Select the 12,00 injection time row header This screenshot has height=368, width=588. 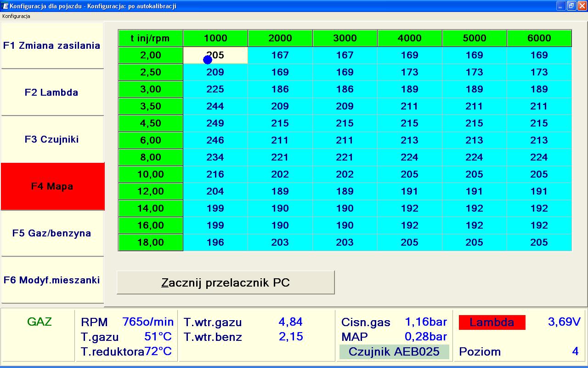151,191
